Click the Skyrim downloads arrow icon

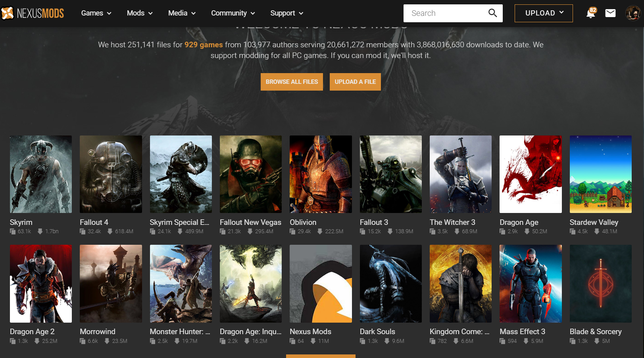tap(40, 231)
